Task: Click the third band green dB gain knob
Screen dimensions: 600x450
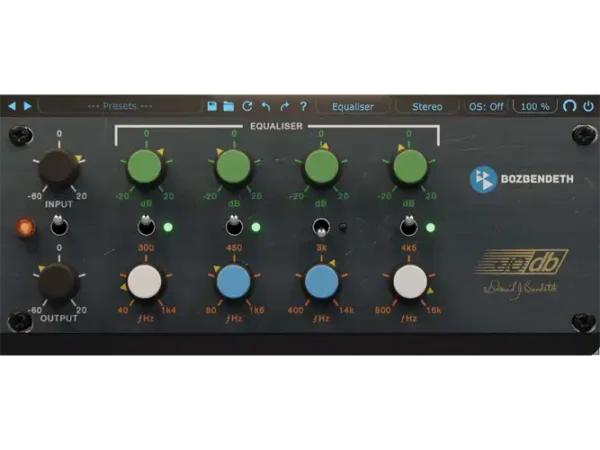Action: [x=321, y=167]
